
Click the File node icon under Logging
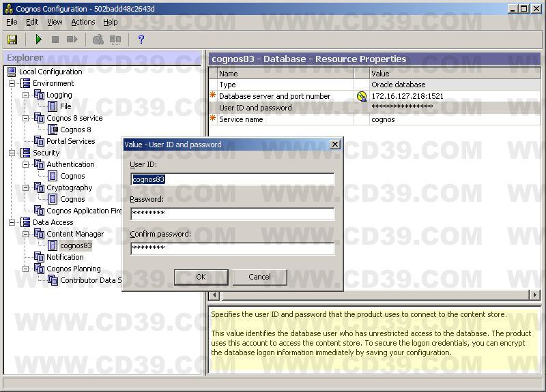point(53,106)
